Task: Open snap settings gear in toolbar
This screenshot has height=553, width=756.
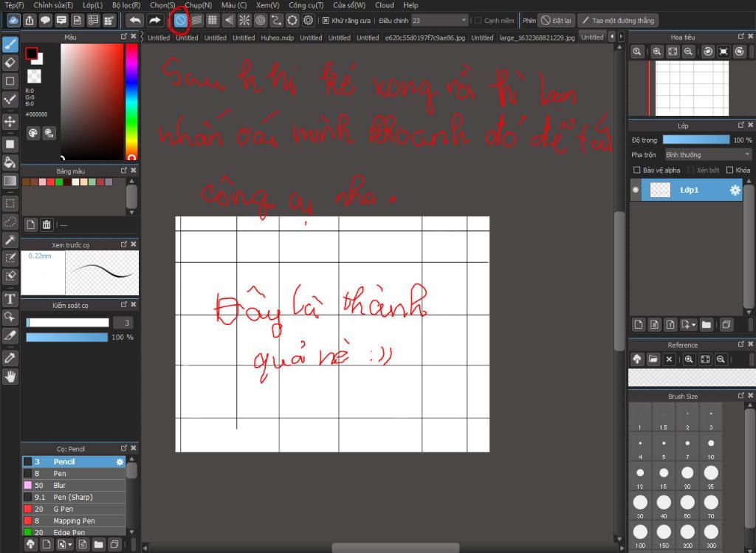Action: (x=308, y=20)
